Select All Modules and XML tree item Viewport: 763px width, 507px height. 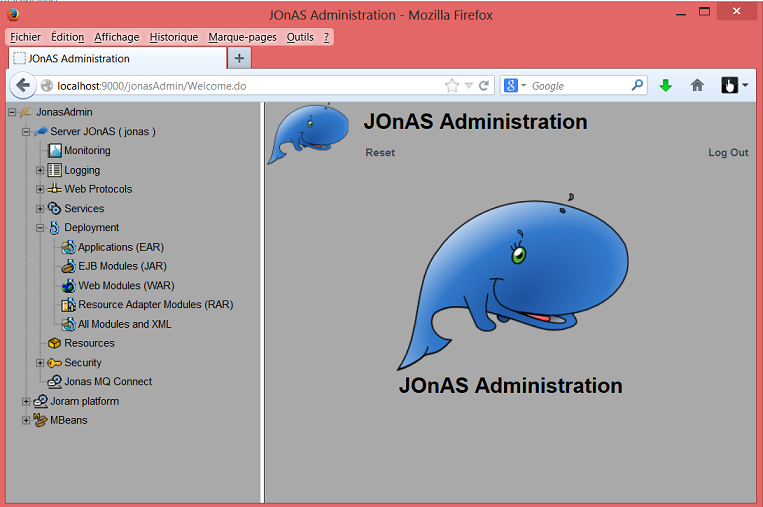click(x=124, y=324)
